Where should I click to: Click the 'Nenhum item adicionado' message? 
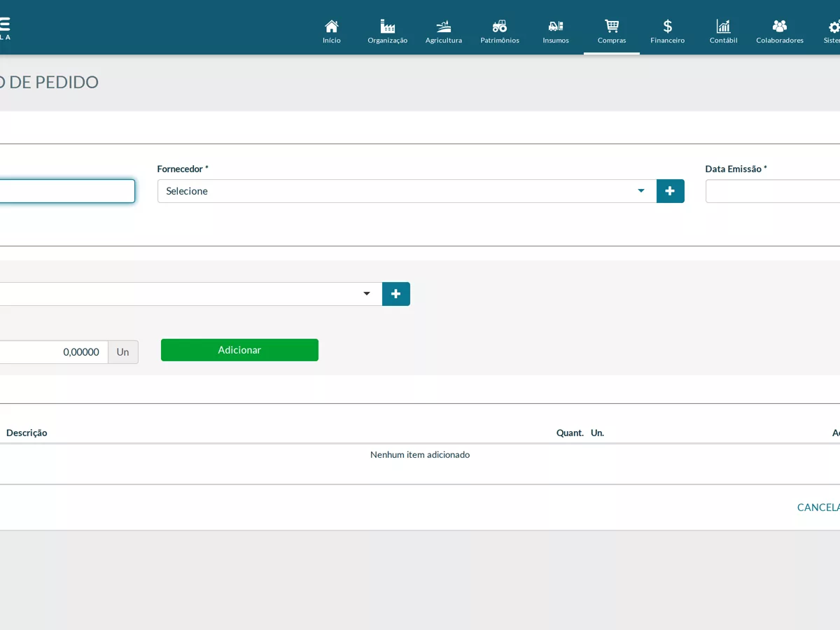point(420,454)
